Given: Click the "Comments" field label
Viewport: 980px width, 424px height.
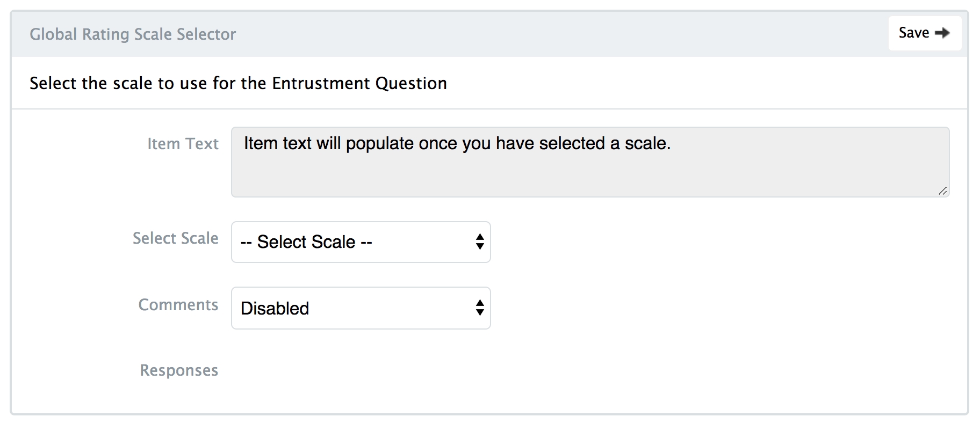Looking at the screenshot, I should [178, 305].
